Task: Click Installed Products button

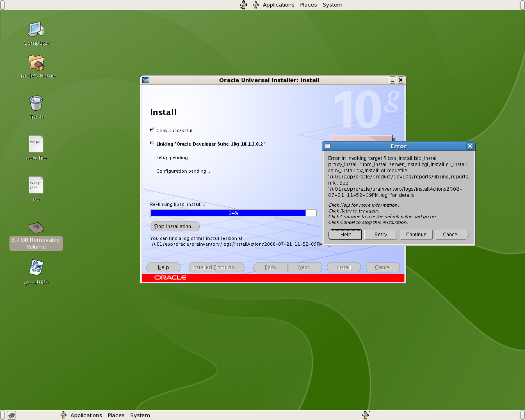Action: click(x=216, y=267)
